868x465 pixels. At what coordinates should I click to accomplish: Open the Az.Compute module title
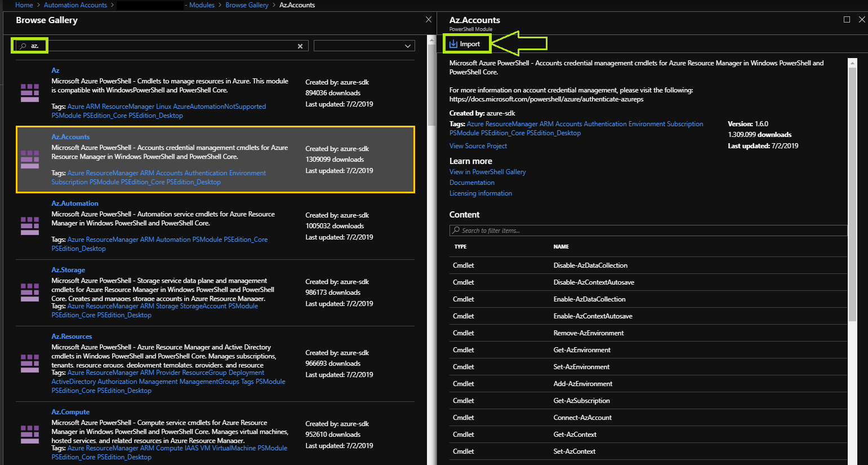click(70, 412)
